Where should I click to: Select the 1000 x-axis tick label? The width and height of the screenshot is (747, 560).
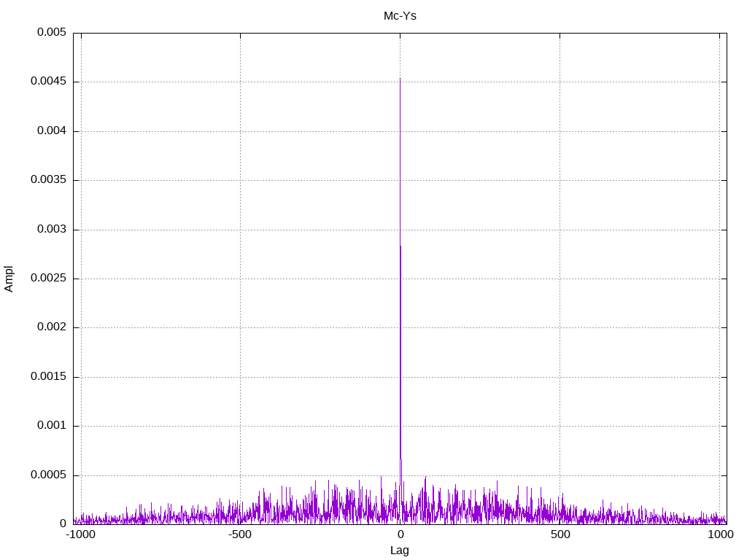coord(720,534)
